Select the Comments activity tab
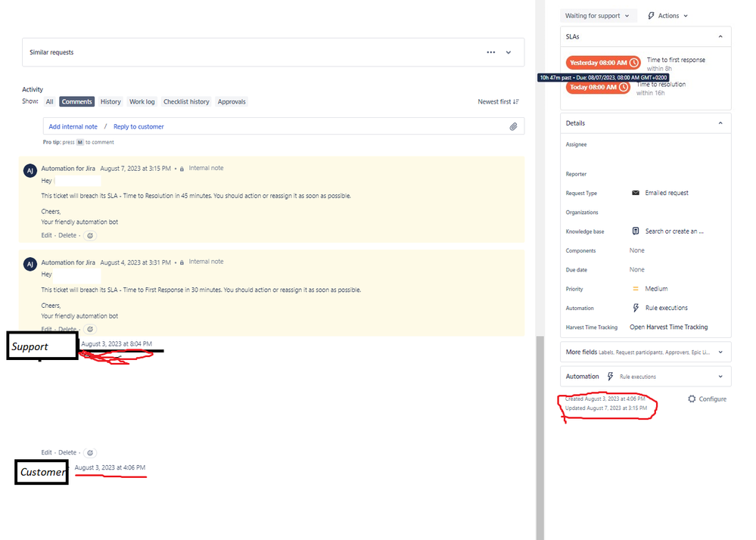 pyautogui.click(x=76, y=101)
